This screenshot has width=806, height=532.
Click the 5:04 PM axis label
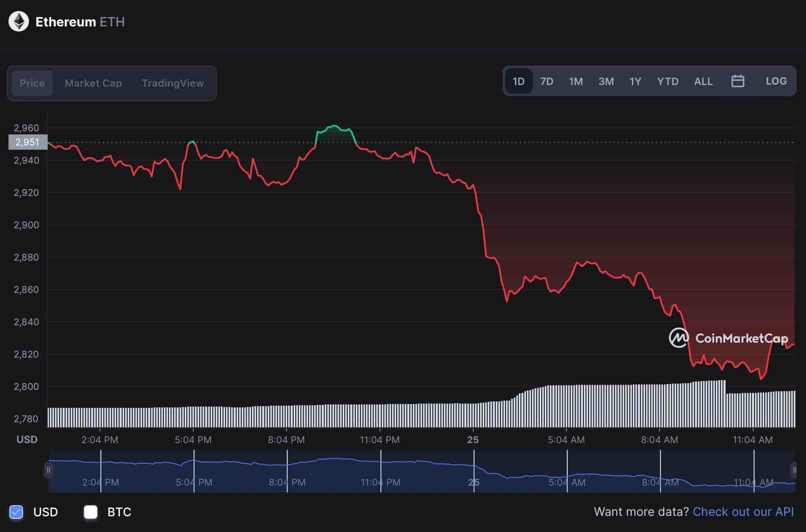tap(193, 440)
